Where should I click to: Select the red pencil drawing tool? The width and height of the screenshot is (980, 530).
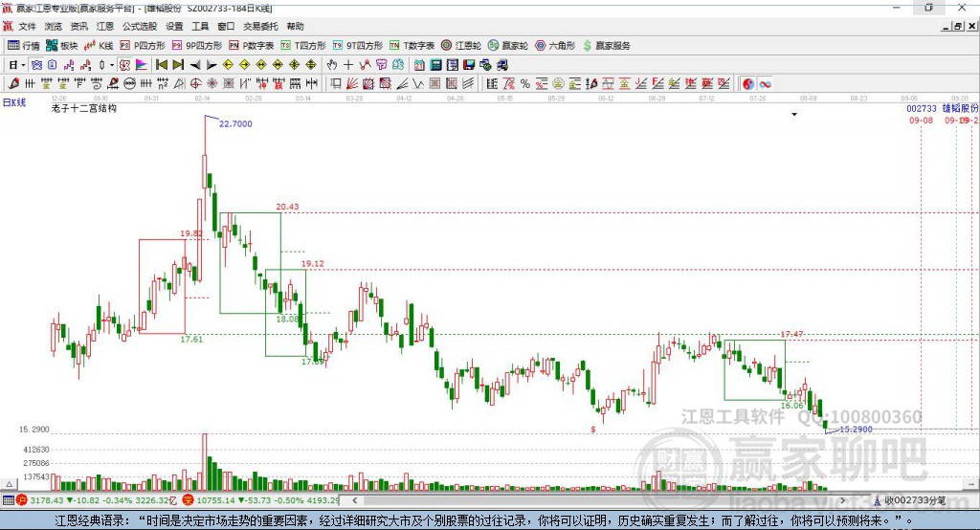[x=13, y=84]
